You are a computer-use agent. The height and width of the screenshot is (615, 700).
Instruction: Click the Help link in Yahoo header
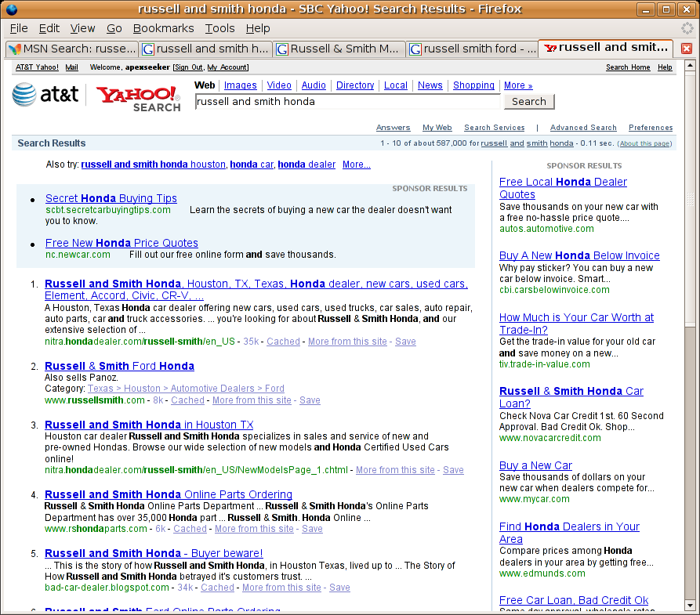(x=665, y=67)
